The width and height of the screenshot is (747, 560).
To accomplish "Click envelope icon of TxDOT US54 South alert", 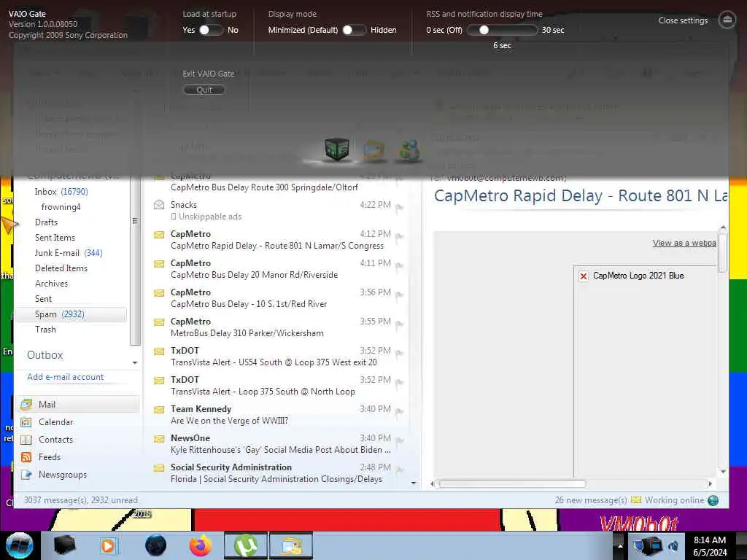I will (158, 351).
